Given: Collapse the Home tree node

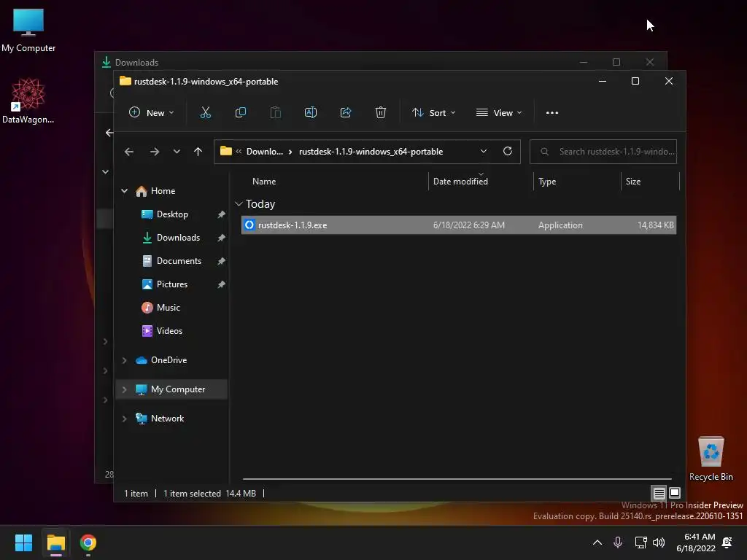Looking at the screenshot, I should [x=124, y=190].
